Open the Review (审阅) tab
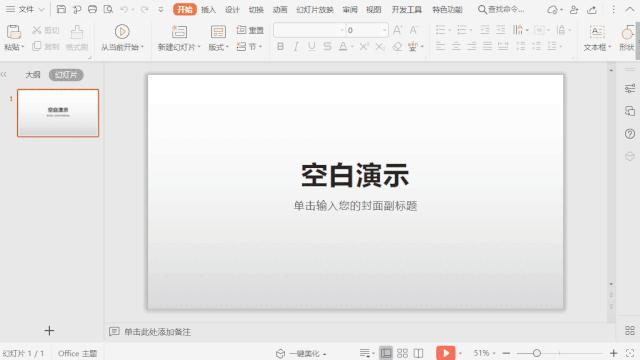This screenshot has height=360, width=640. (x=350, y=9)
